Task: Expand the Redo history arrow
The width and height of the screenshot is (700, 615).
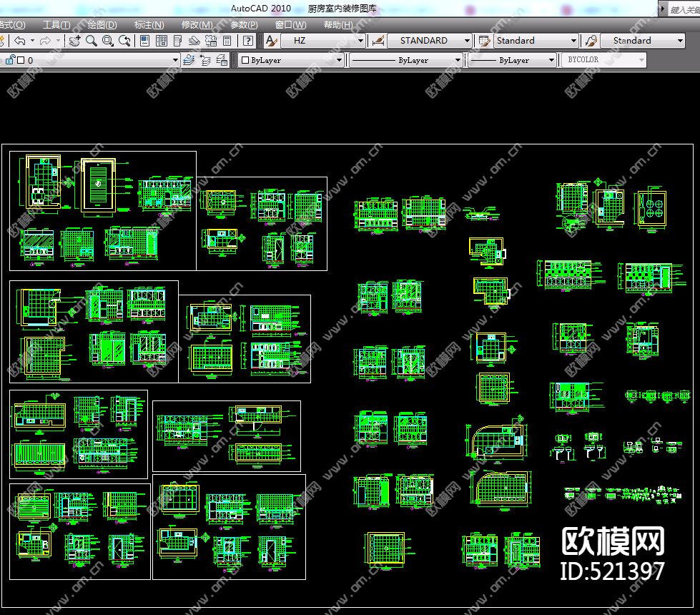Action: click(x=58, y=41)
